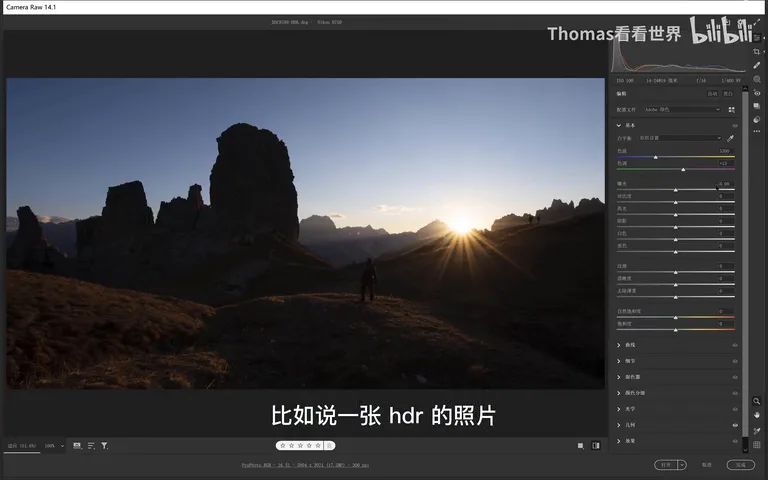Toggle visibility eye of 光学 panel

pyautogui.click(x=735, y=409)
